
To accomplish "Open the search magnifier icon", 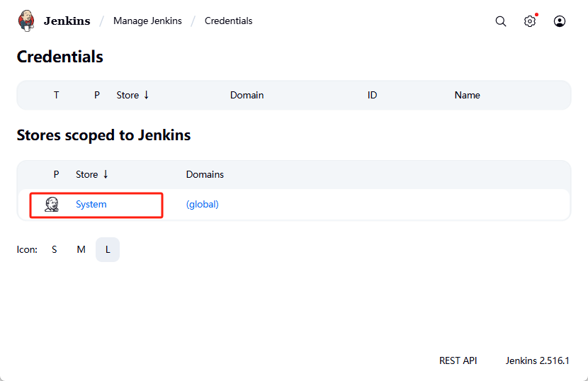I will pyautogui.click(x=501, y=21).
